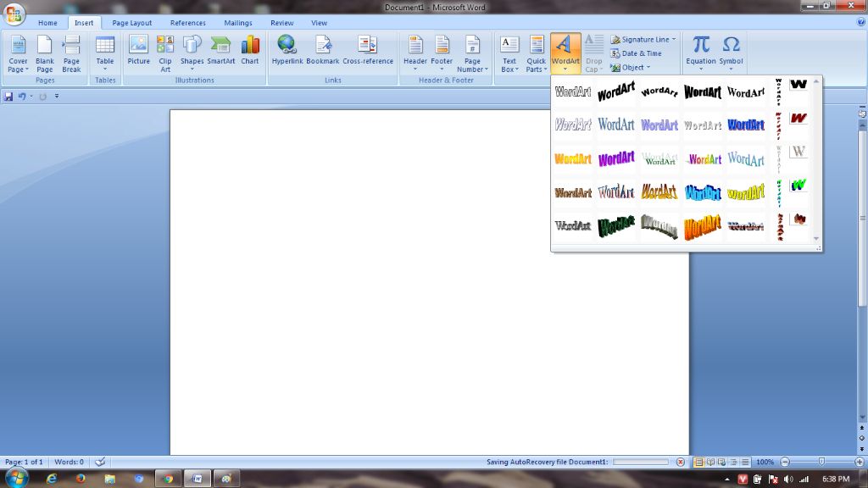Switch to the Mailings tab
The width and height of the screenshot is (868, 488).
point(238,23)
